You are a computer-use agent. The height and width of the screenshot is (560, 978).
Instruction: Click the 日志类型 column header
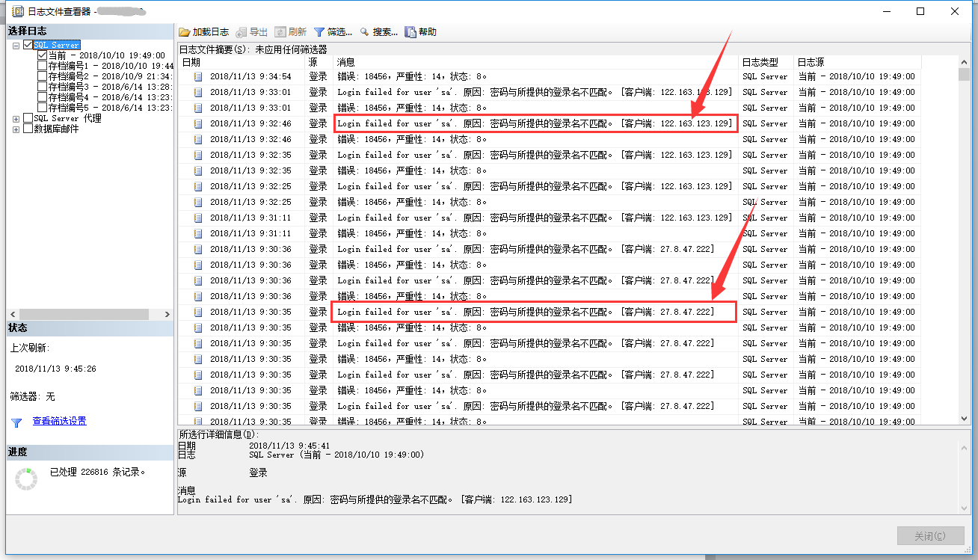pos(766,62)
